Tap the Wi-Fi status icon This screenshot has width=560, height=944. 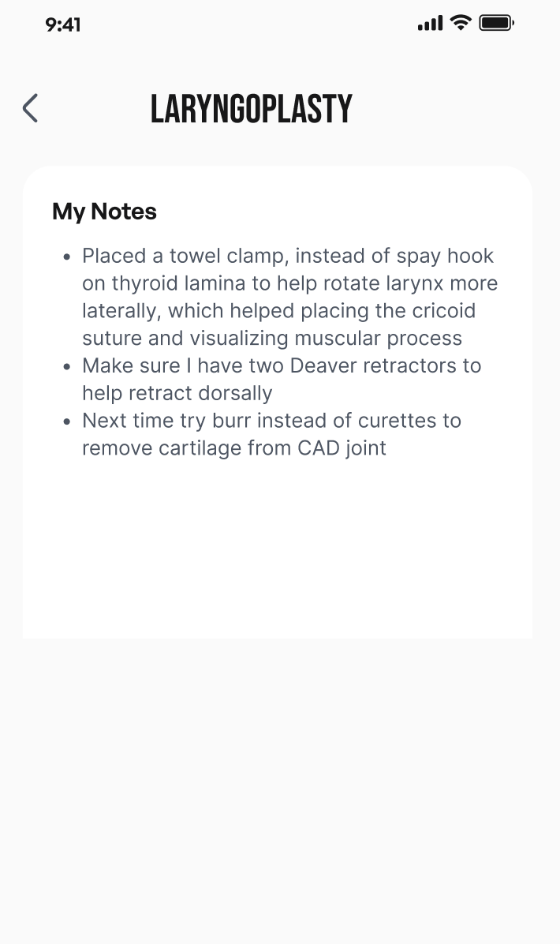click(x=461, y=23)
